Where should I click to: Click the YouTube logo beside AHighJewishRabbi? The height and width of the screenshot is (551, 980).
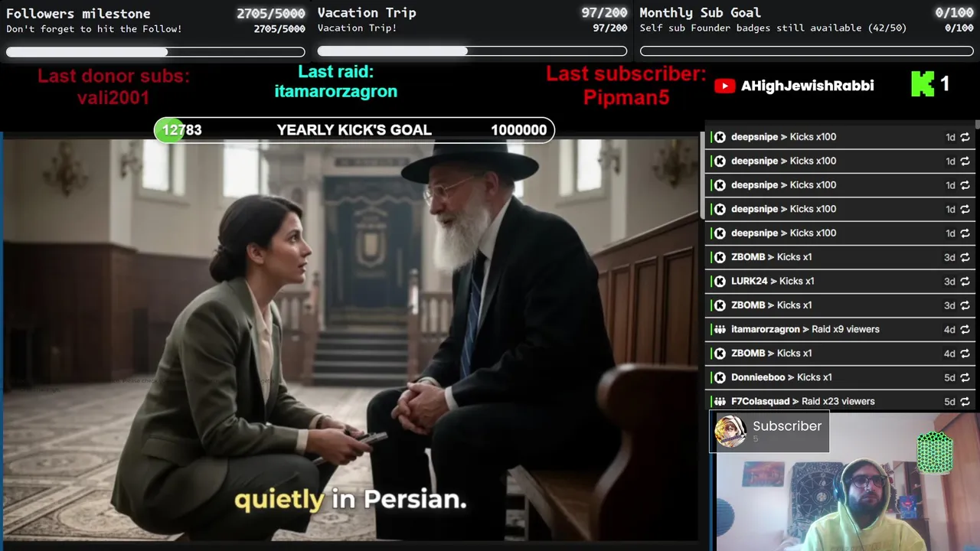[x=724, y=86]
